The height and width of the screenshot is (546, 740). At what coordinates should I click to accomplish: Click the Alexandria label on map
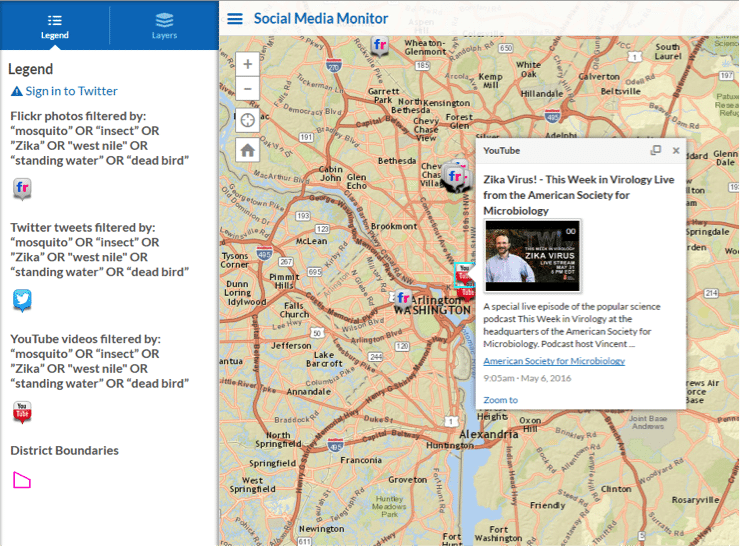pyautogui.click(x=488, y=434)
